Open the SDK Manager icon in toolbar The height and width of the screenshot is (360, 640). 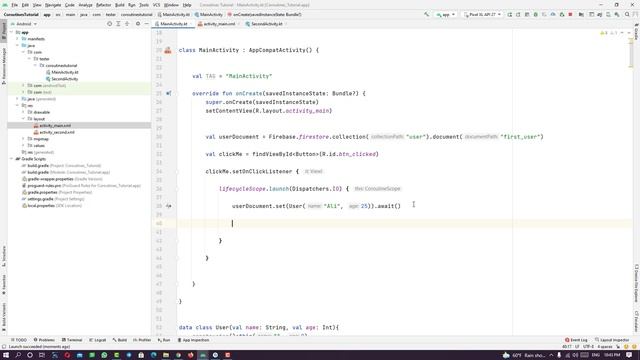click(617, 14)
